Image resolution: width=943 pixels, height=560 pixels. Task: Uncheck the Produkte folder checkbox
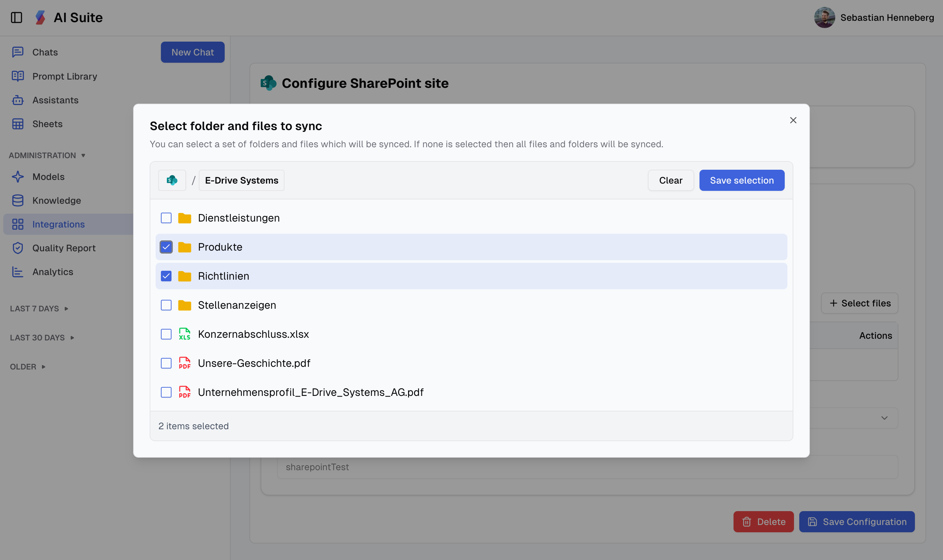click(x=166, y=247)
